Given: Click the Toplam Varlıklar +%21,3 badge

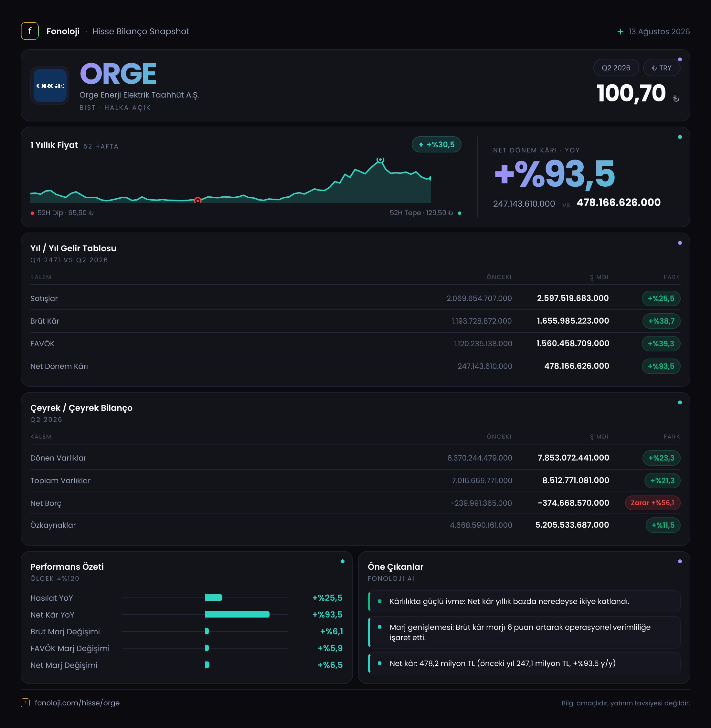Looking at the screenshot, I should pyautogui.click(x=662, y=481).
